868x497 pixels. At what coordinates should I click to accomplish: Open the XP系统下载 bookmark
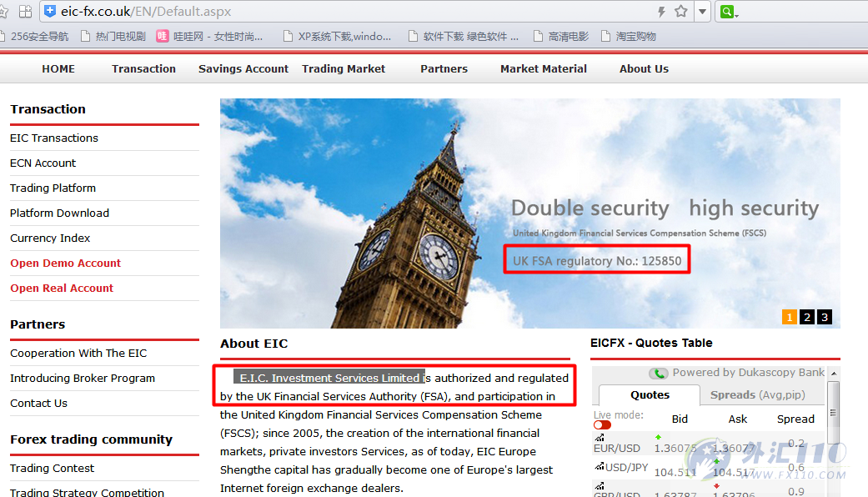[x=337, y=37]
